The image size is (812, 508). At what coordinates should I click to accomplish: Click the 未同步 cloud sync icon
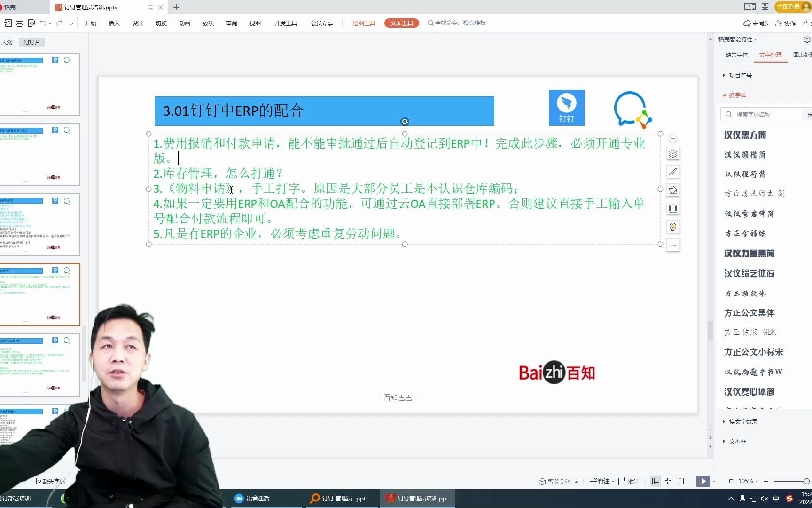756,23
